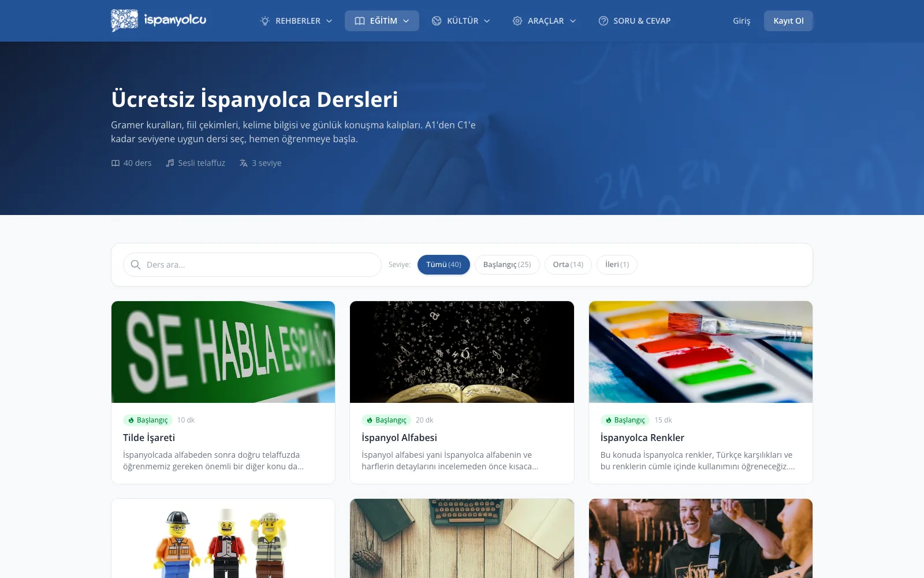Image resolution: width=924 pixels, height=578 pixels.
Task: Click the ispanyolcu site logo
Action: (x=159, y=20)
